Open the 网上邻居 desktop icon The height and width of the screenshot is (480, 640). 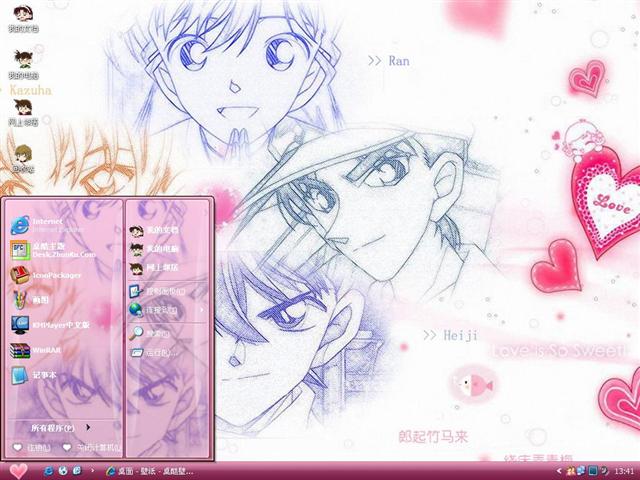click(x=23, y=113)
